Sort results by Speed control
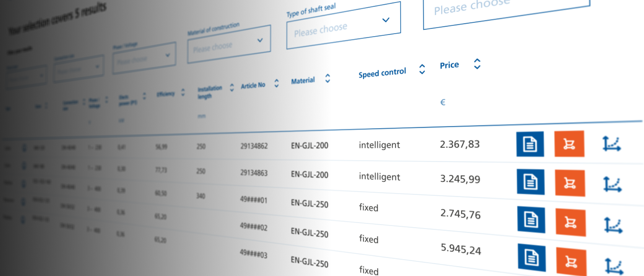Viewport: 644px width, 276px height. 422,69
